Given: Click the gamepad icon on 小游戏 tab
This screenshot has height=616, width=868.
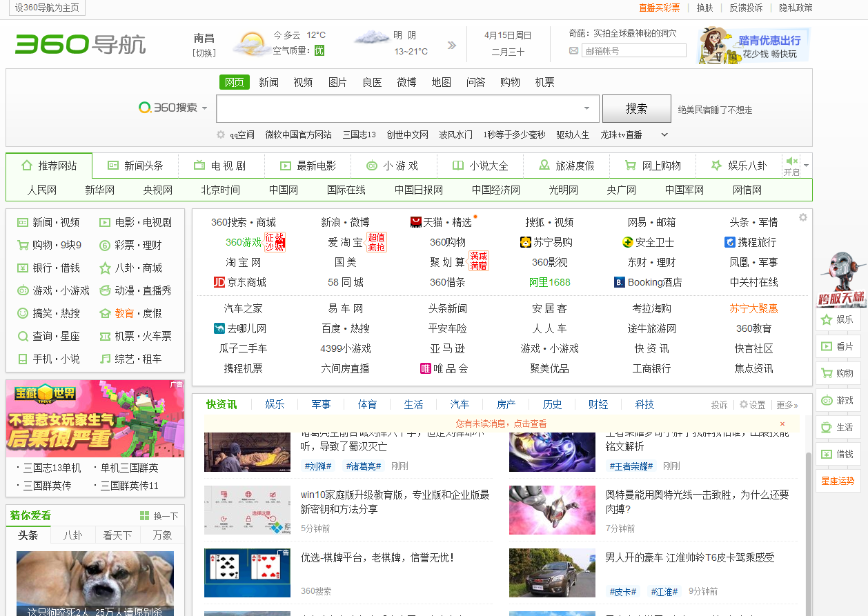Looking at the screenshot, I should tap(372, 166).
